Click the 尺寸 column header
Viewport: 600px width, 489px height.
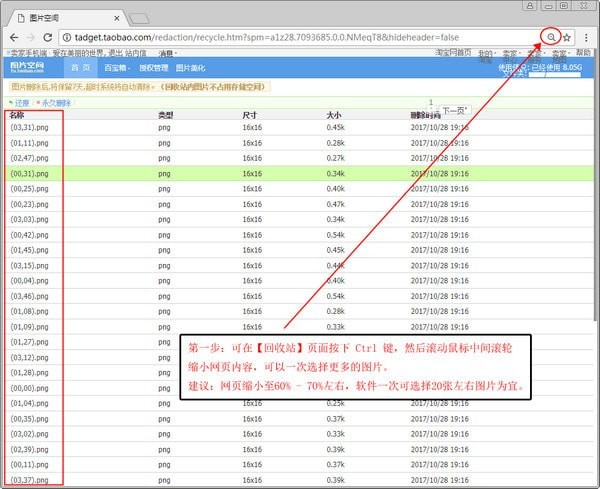click(249, 115)
